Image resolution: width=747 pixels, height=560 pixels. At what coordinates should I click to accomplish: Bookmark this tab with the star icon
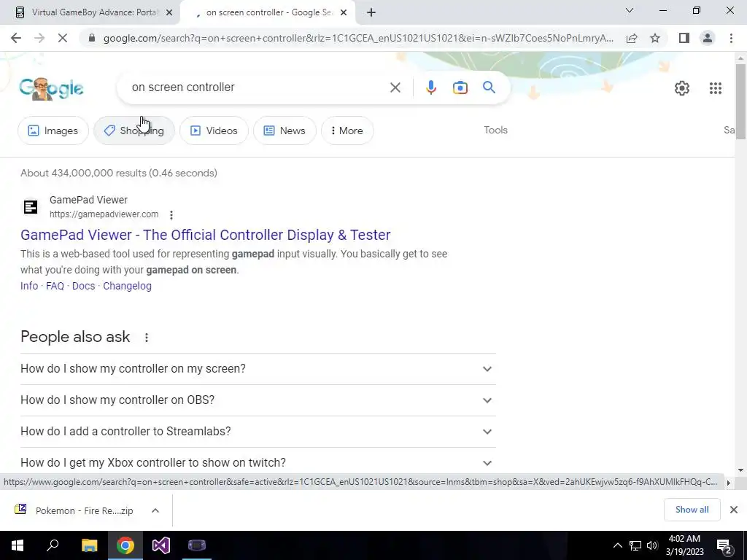(x=655, y=38)
